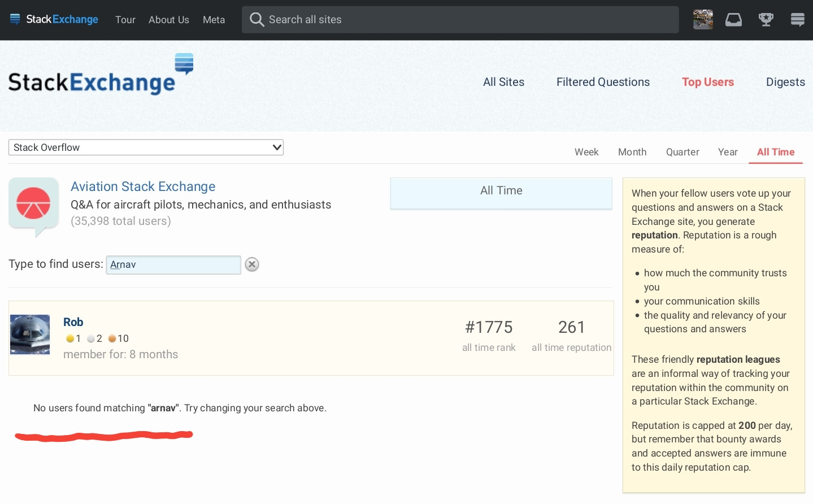Go to Digests
The image size is (813, 504).
point(785,82)
